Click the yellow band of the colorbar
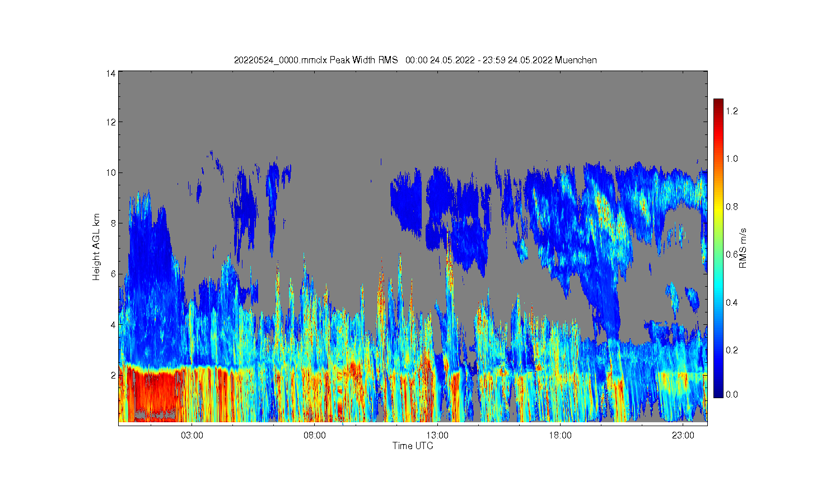 [718, 210]
